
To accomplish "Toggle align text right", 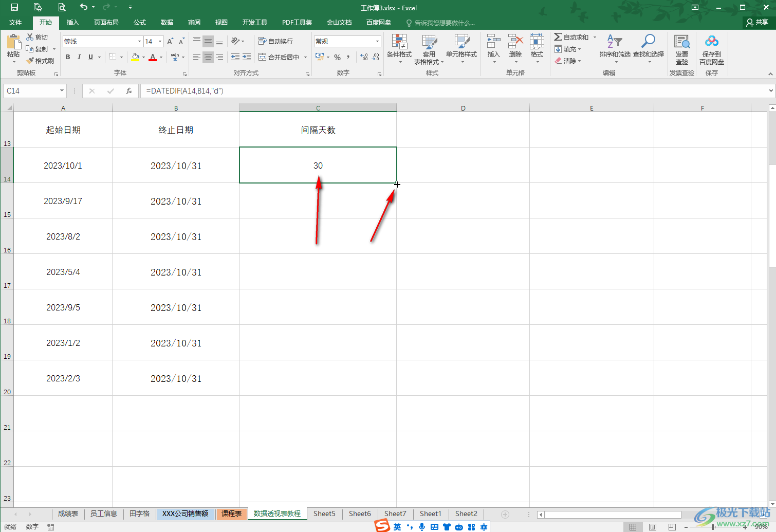I will click(219, 57).
